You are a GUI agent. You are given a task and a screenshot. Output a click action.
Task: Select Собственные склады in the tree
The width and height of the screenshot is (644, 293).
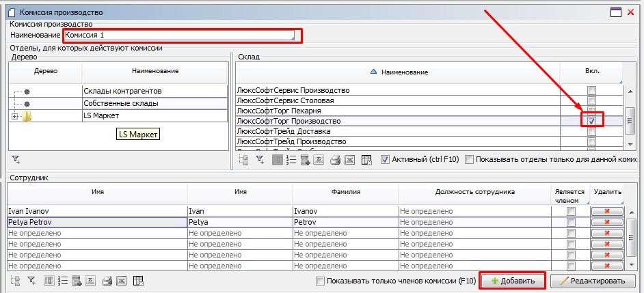pos(121,103)
